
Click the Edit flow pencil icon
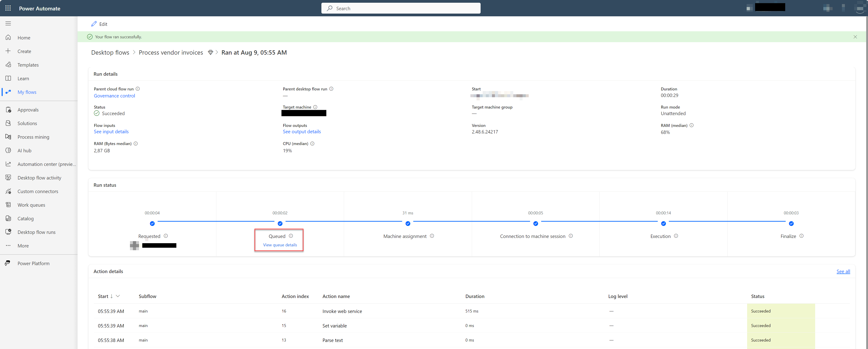coord(93,23)
